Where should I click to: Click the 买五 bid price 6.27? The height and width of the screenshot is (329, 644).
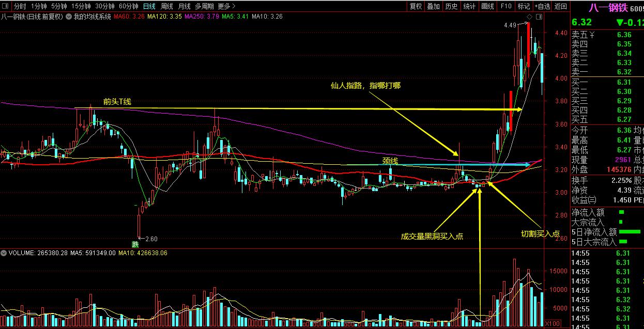click(624, 119)
